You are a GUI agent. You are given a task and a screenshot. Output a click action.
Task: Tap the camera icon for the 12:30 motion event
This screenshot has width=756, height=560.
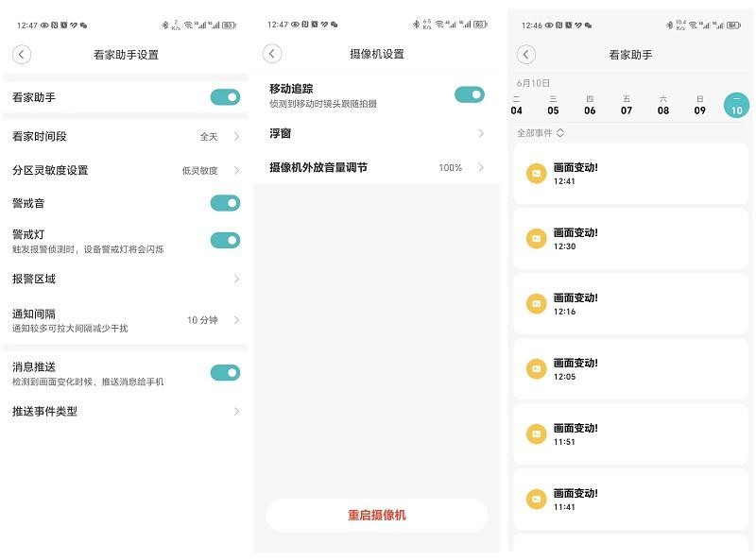[536, 239]
